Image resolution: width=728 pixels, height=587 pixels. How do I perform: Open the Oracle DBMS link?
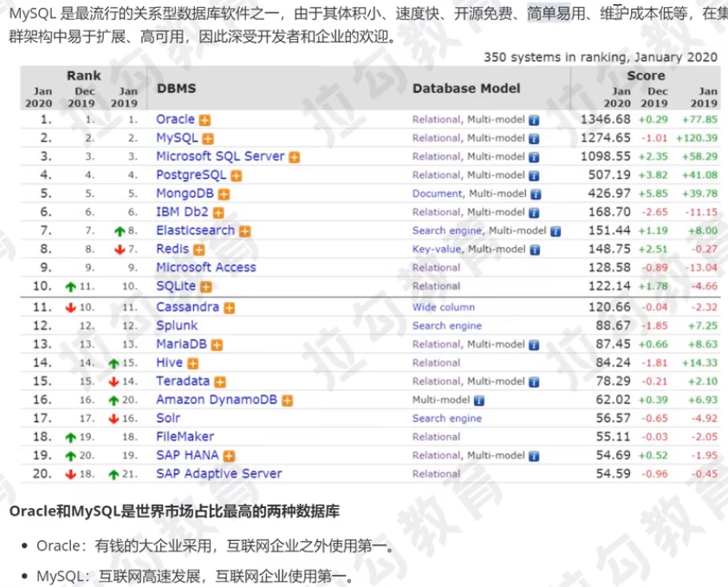click(x=175, y=120)
